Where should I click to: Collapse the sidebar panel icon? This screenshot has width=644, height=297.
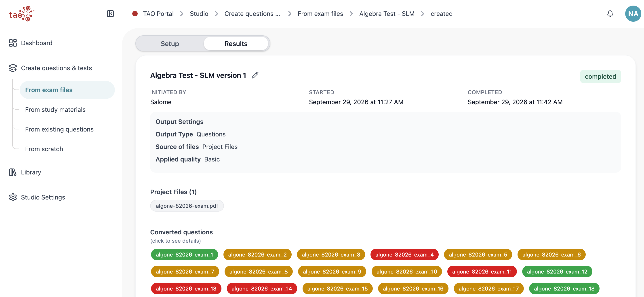(x=110, y=14)
